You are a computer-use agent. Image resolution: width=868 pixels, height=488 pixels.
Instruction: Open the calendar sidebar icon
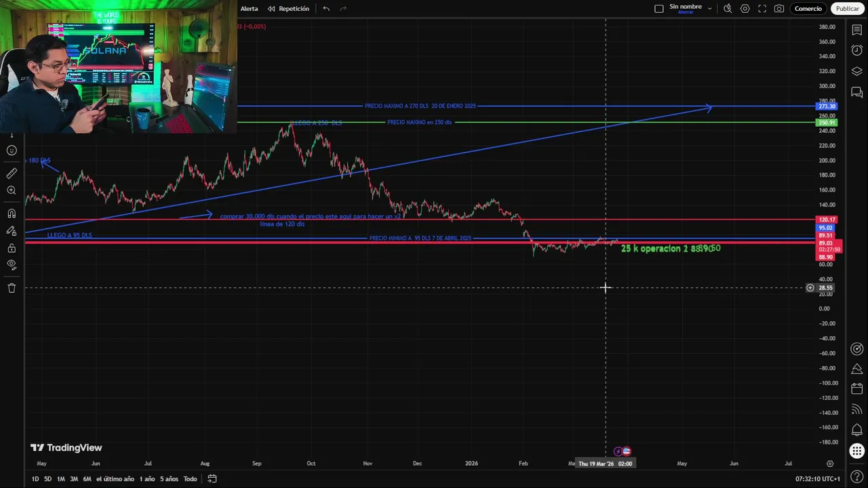tap(857, 390)
